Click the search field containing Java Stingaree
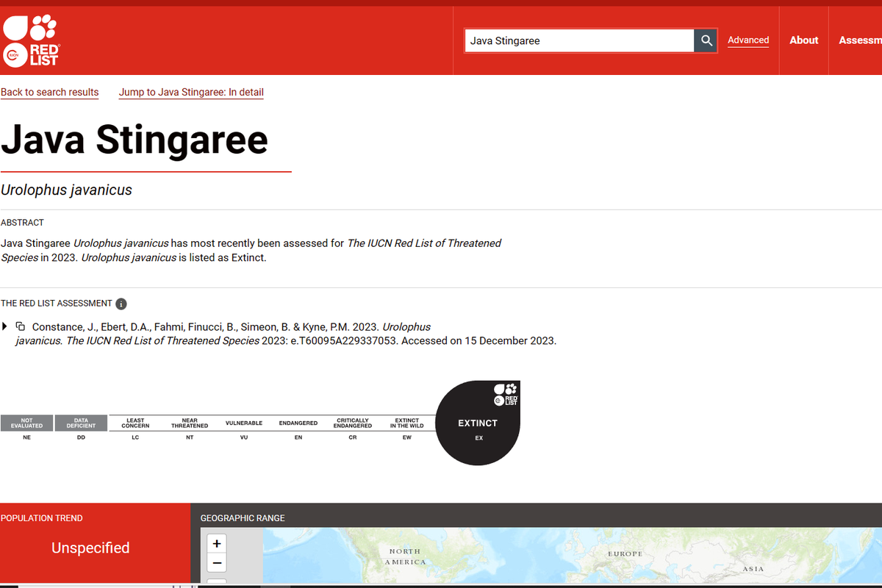 pyautogui.click(x=579, y=40)
